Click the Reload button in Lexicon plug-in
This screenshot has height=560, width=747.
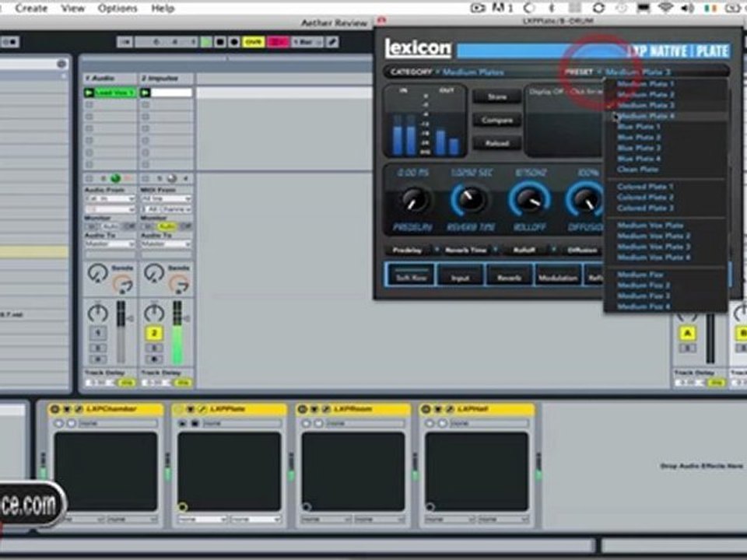coord(497,143)
